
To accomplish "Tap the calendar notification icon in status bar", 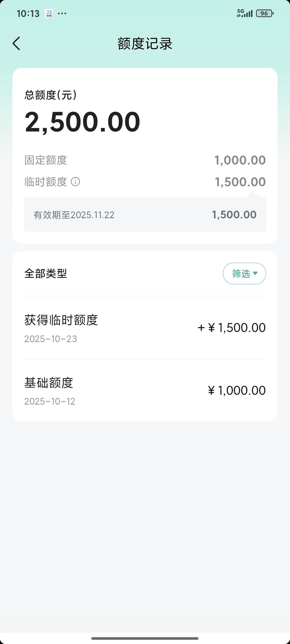I will coord(49,13).
